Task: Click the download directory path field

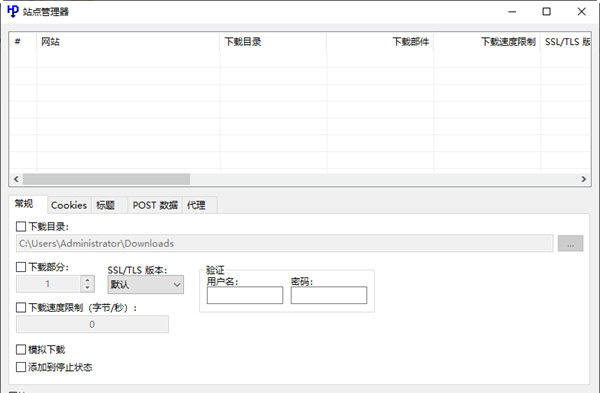Action: (x=285, y=243)
